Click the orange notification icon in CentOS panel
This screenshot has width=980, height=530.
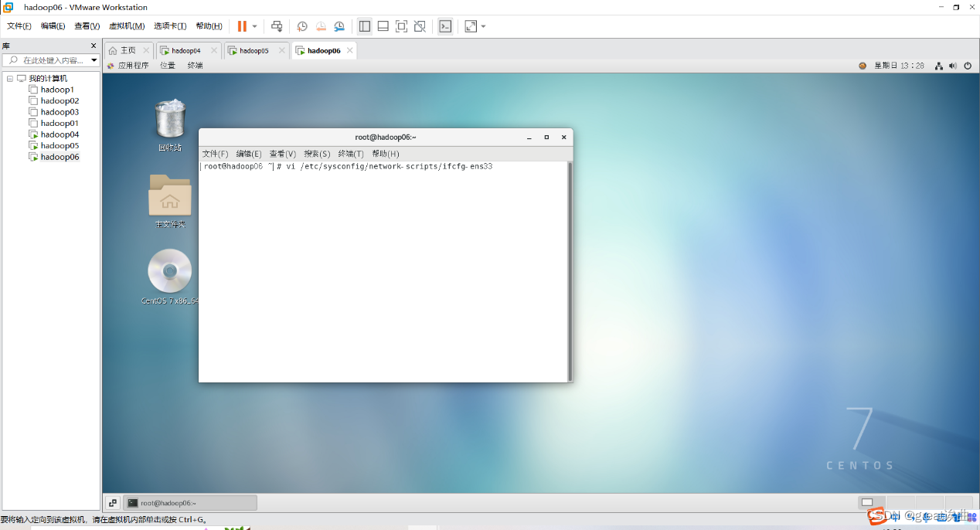click(x=863, y=66)
